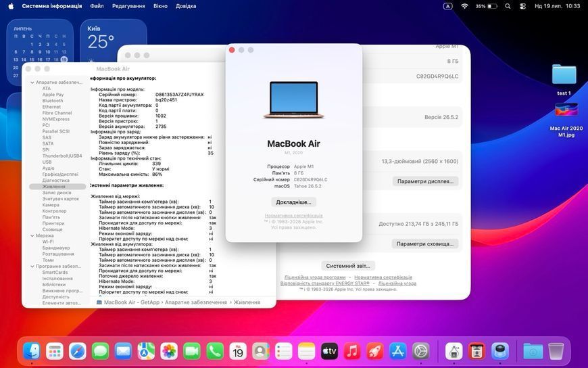
Task: Open Параметри дисплея… settings
Action: pyautogui.click(x=425, y=181)
